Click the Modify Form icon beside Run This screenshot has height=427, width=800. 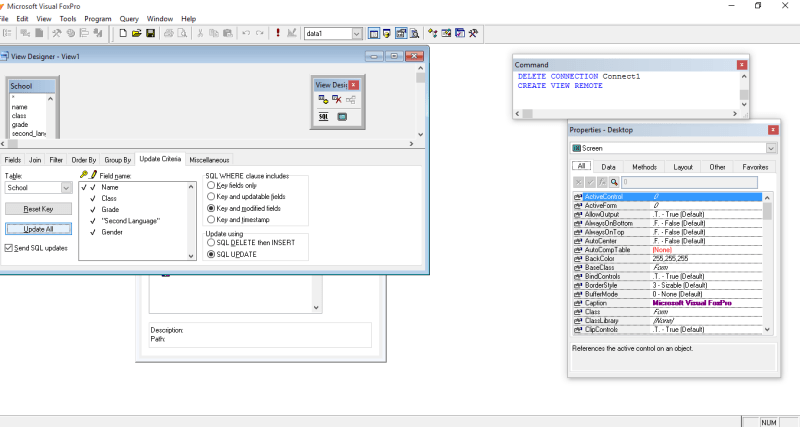[x=291, y=33]
